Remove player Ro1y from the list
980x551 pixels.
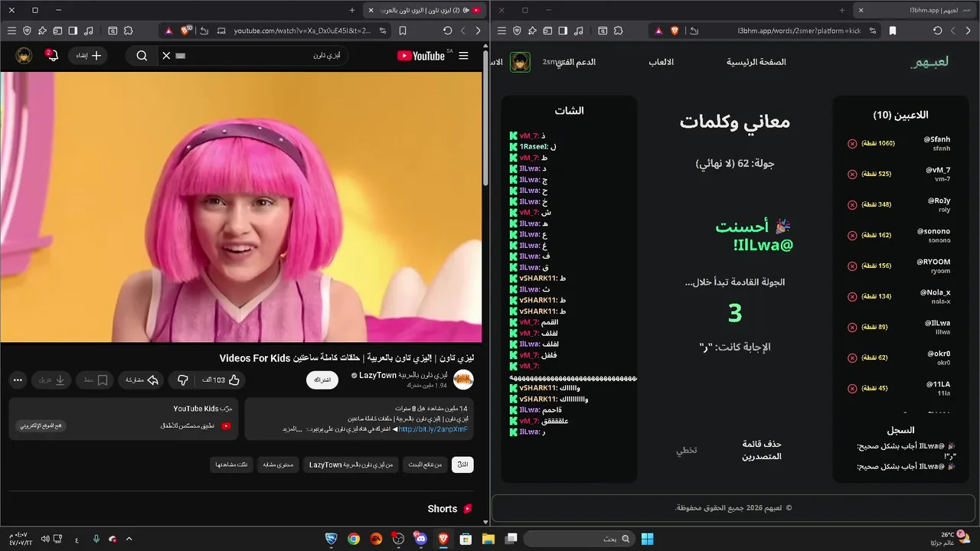tap(852, 205)
